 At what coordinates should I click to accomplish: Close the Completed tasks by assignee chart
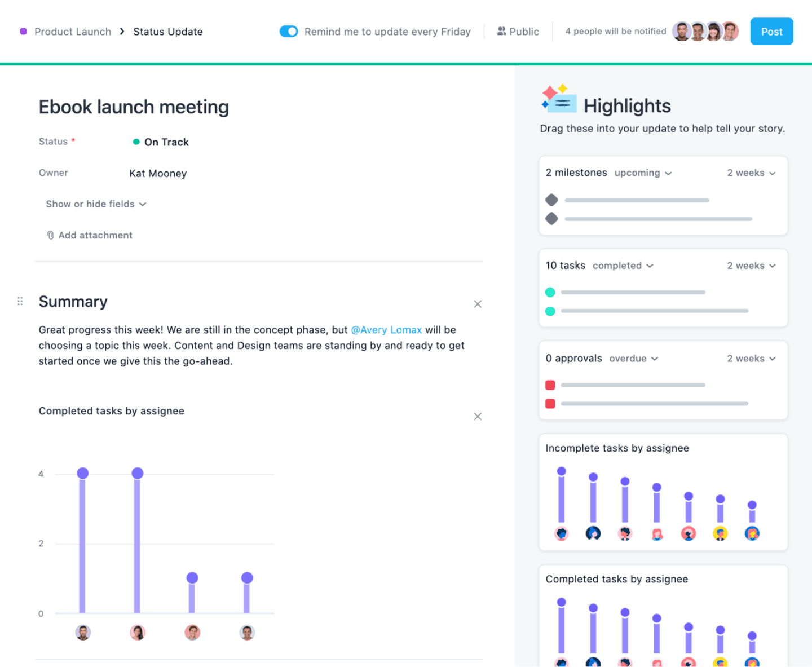[x=478, y=417]
